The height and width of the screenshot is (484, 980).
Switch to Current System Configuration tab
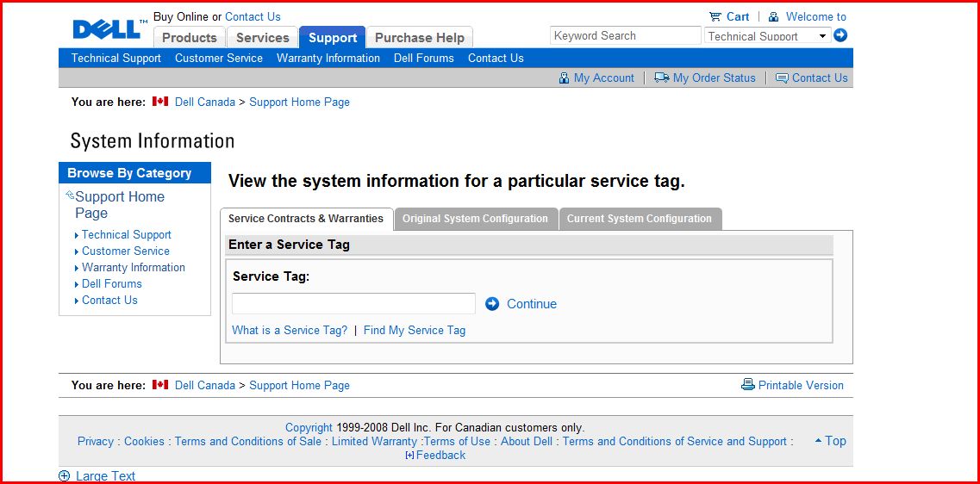(640, 219)
